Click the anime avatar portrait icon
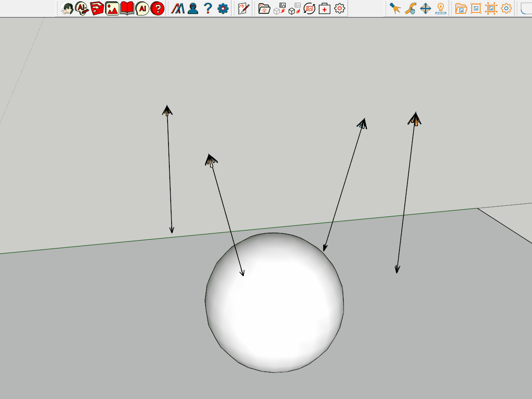Viewport: 532px width, 399px height. [67, 8]
